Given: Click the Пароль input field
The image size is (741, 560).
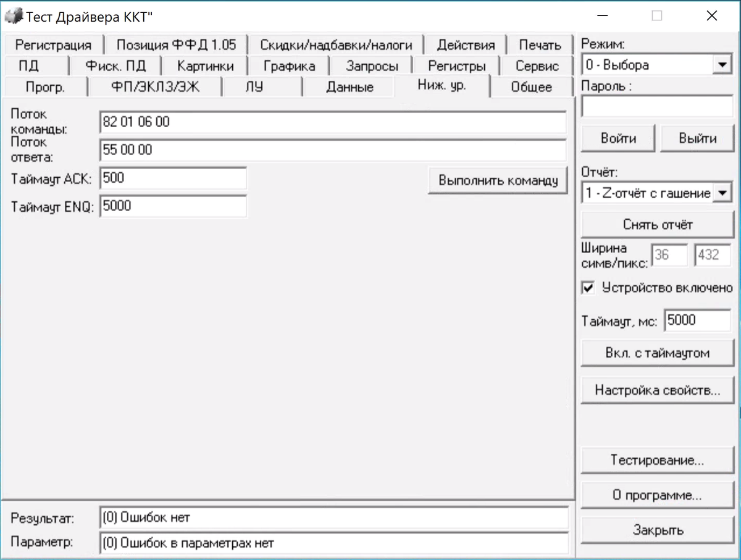Looking at the screenshot, I should [657, 106].
